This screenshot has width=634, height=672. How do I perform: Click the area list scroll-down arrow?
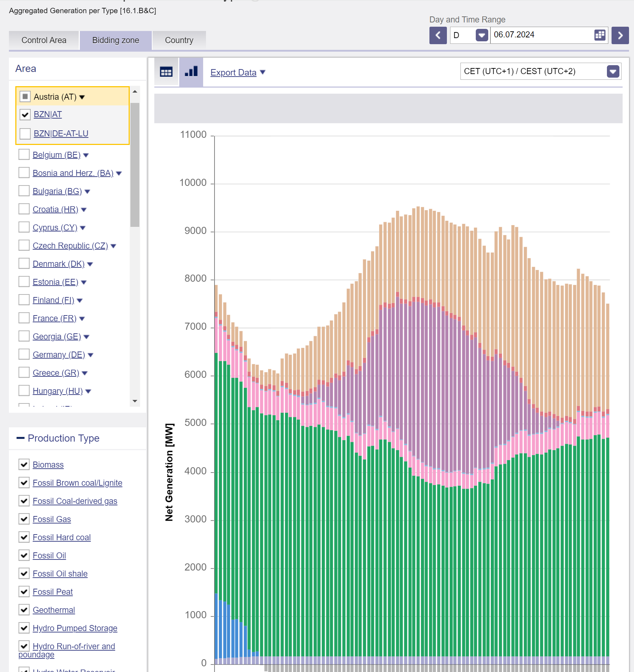click(135, 401)
